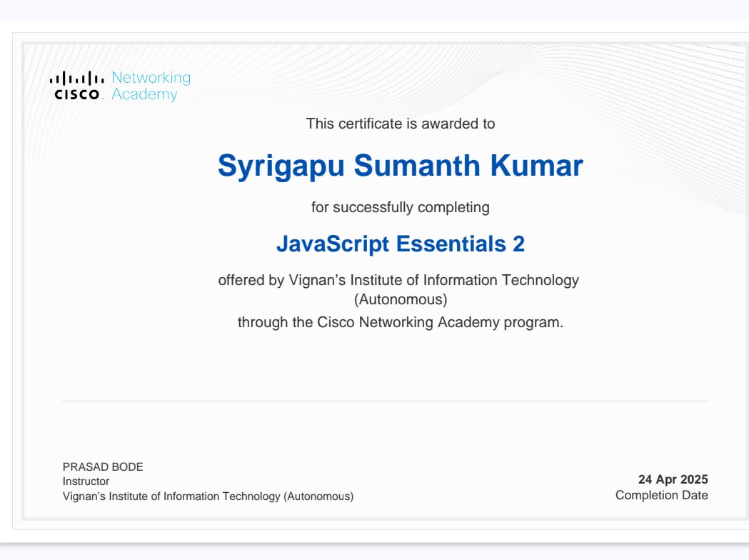Click the Cisco logo bars icon
Screen dimensions: 749x560
tap(77, 78)
